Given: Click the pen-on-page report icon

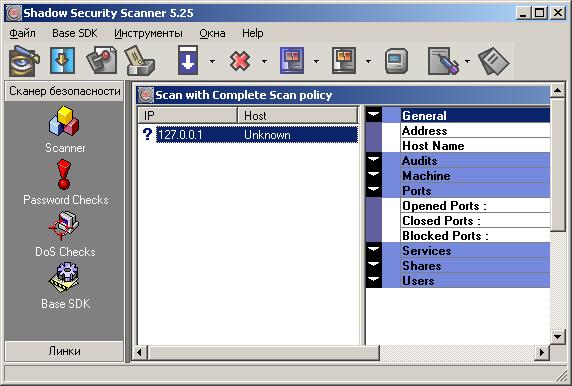Looking at the screenshot, I should point(444,61).
